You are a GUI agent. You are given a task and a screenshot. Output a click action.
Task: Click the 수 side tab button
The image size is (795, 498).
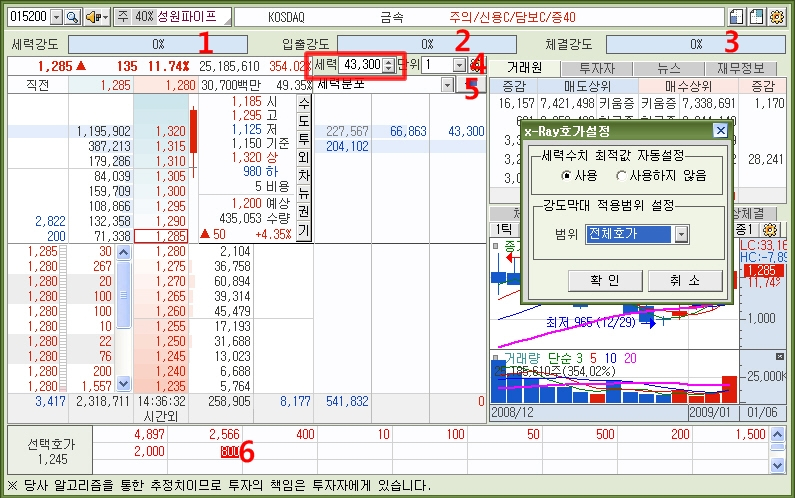tap(304, 104)
